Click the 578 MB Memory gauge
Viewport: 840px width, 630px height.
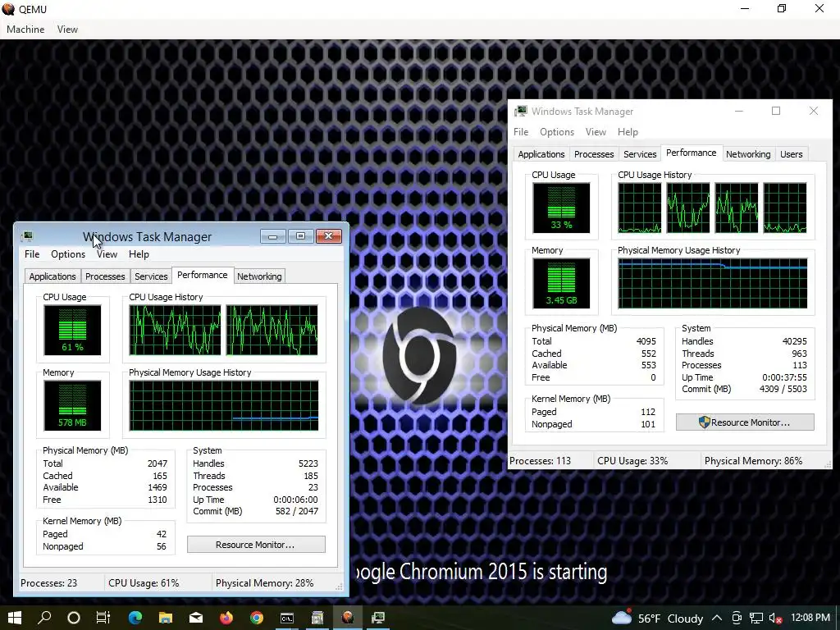tap(72, 405)
